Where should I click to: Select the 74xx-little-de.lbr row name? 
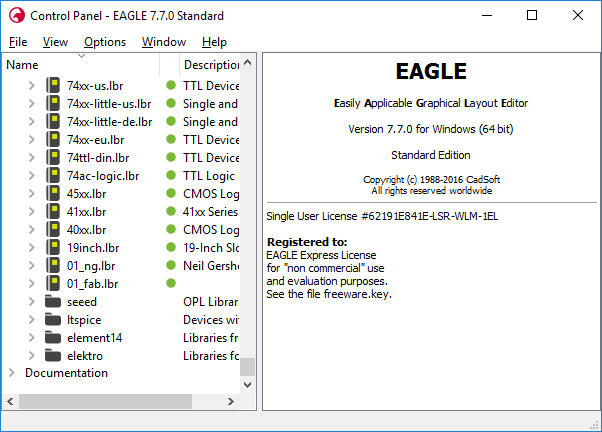pos(109,122)
